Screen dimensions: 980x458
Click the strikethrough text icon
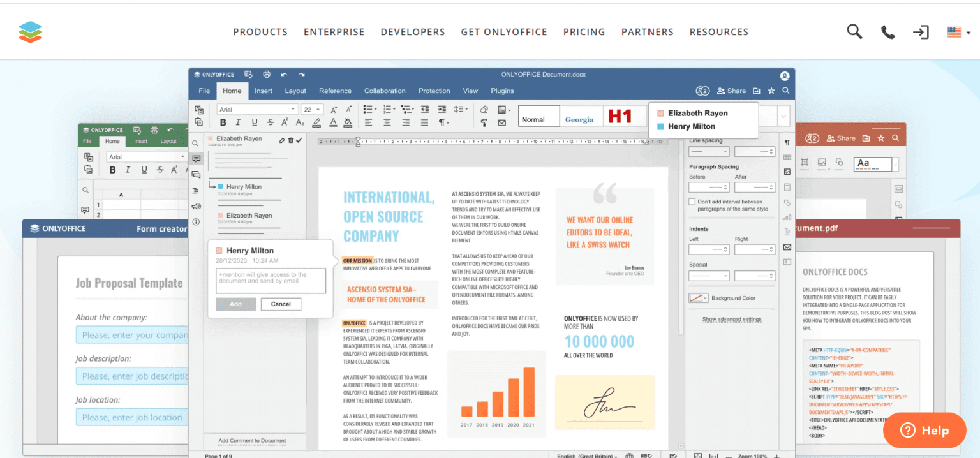[271, 122]
